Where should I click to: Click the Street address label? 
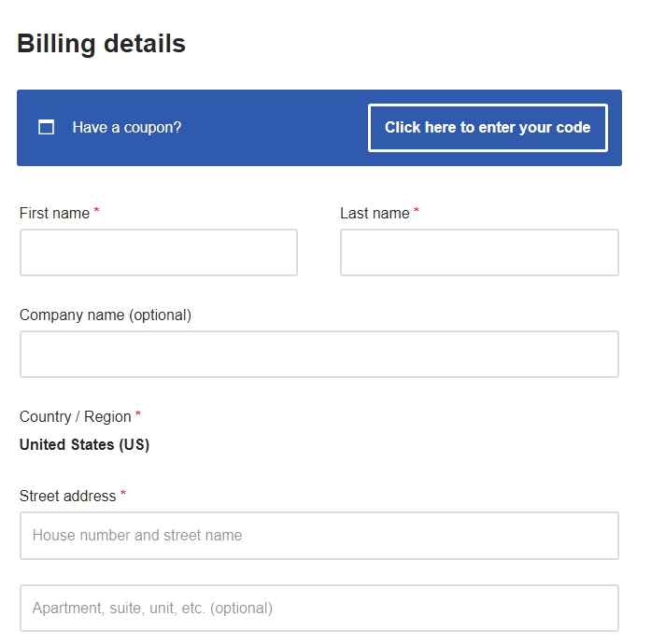[67, 496]
